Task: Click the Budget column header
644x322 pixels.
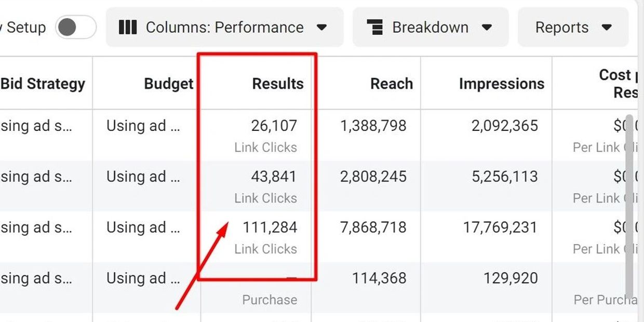Action: [169, 84]
